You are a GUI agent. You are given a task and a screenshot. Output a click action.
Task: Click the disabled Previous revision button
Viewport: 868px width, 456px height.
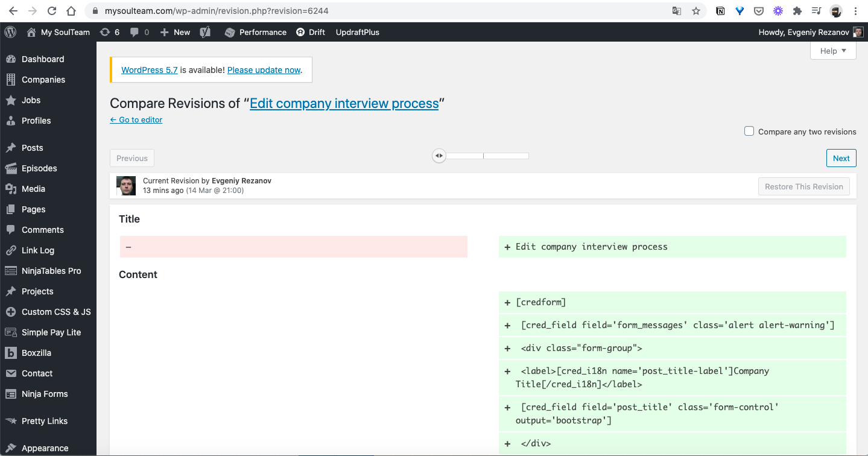pos(132,158)
